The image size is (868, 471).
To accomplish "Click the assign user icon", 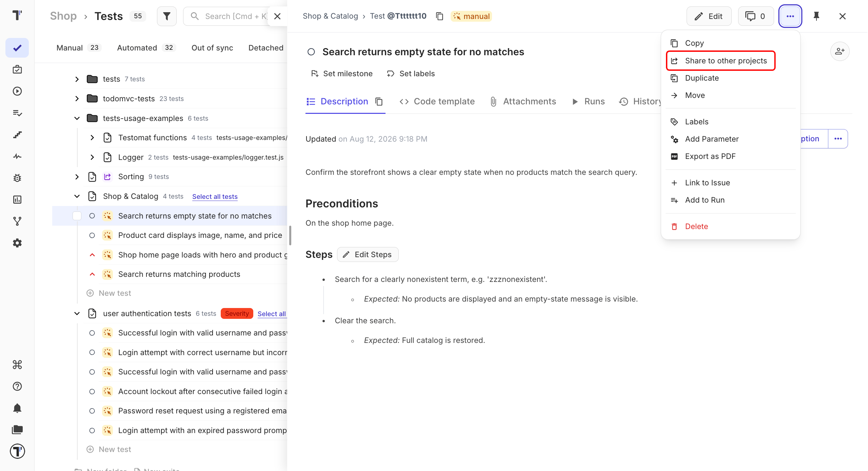I will pos(840,52).
